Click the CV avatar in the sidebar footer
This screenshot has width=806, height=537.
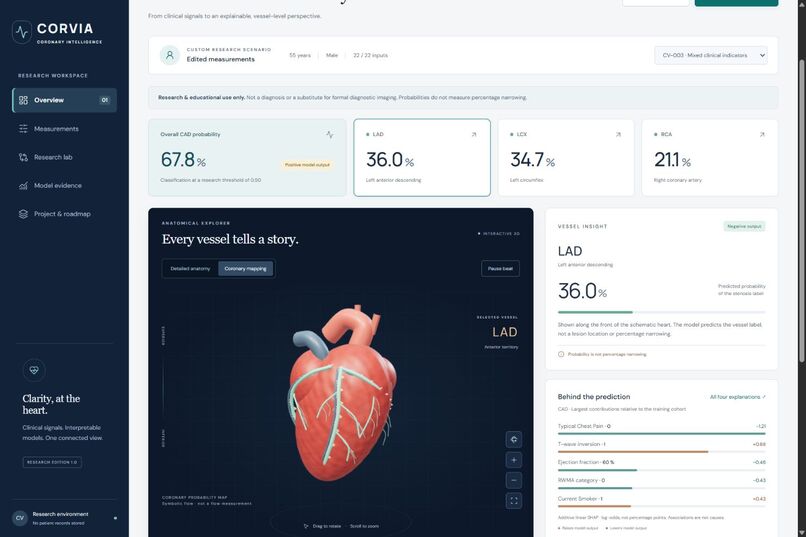[x=20, y=518]
